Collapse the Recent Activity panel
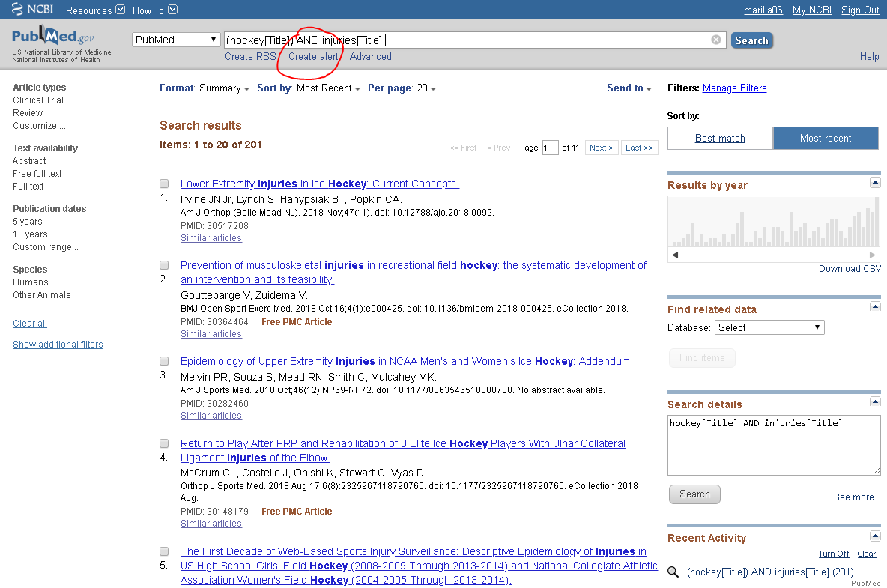887x588 pixels. tap(875, 536)
